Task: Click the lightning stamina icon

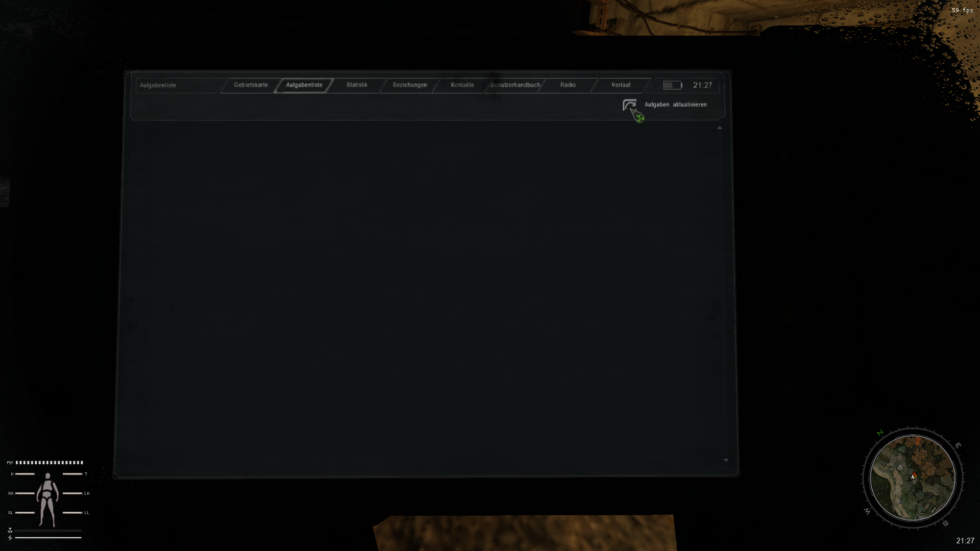Action: [x=10, y=538]
